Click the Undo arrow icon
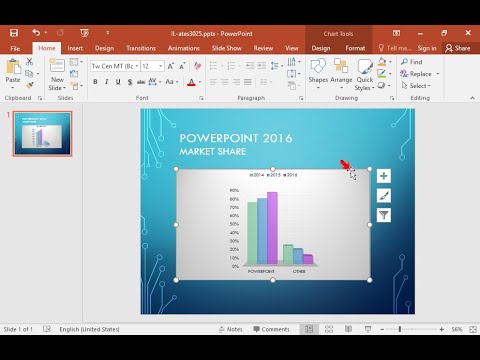The image size is (480, 360). (x=36, y=33)
